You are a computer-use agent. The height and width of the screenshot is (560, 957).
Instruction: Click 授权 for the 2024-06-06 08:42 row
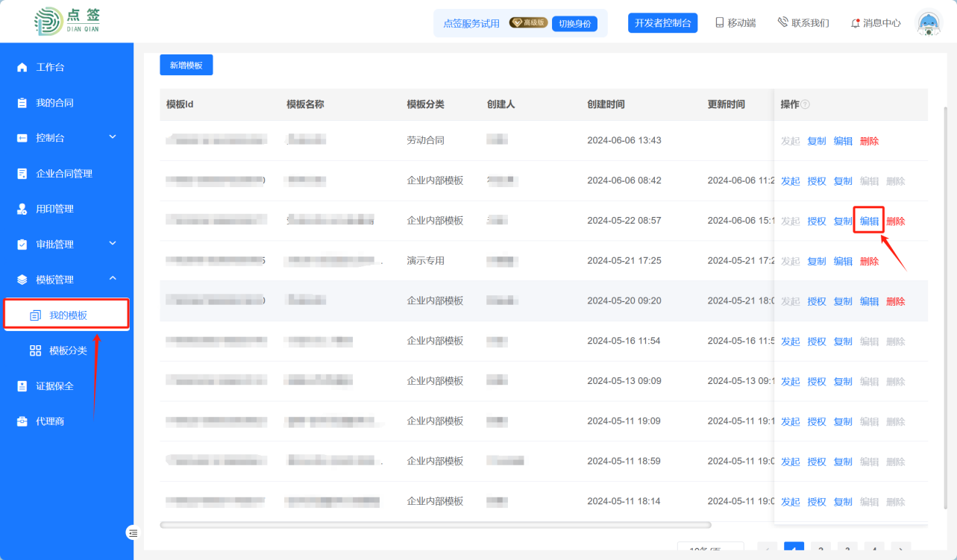817,181
